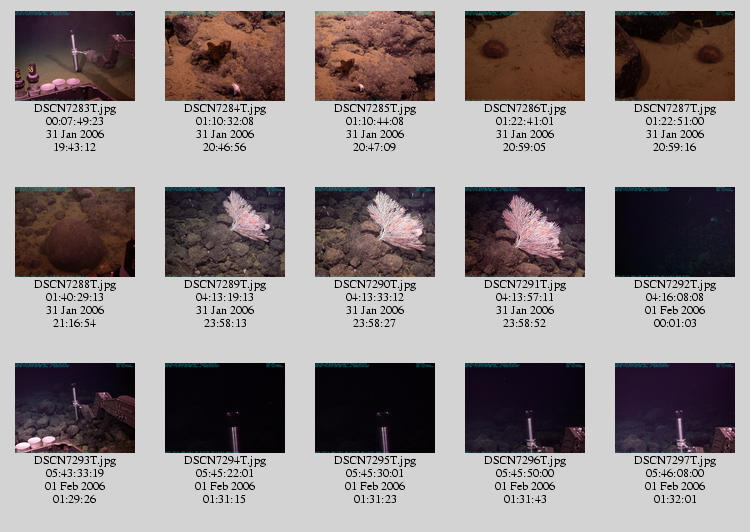Select timecode 04:13:57:11
Viewport: 750px width, 532px height.
[525, 297]
